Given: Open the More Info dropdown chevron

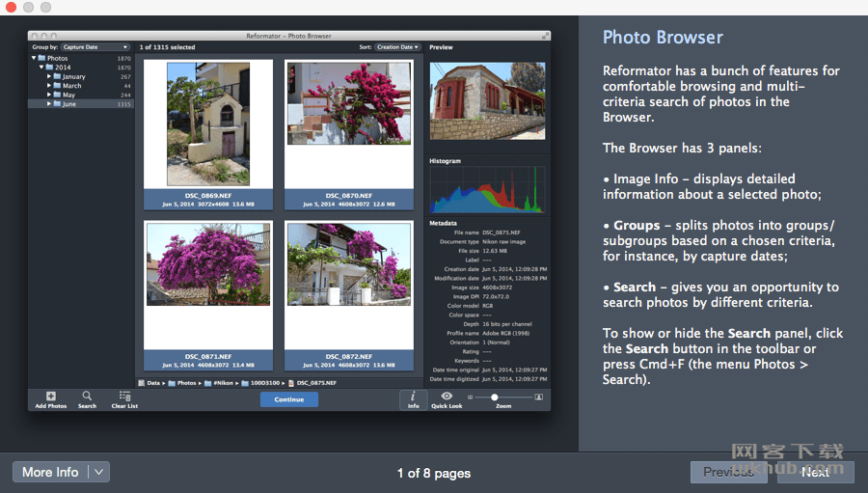Looking at the screenshot, I should [98, 472].
